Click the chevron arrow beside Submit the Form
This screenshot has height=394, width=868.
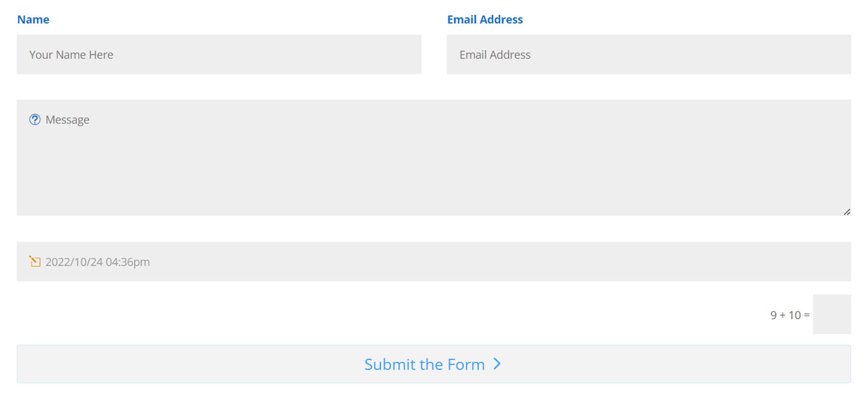pyautogui.click(x=497, y=365)
